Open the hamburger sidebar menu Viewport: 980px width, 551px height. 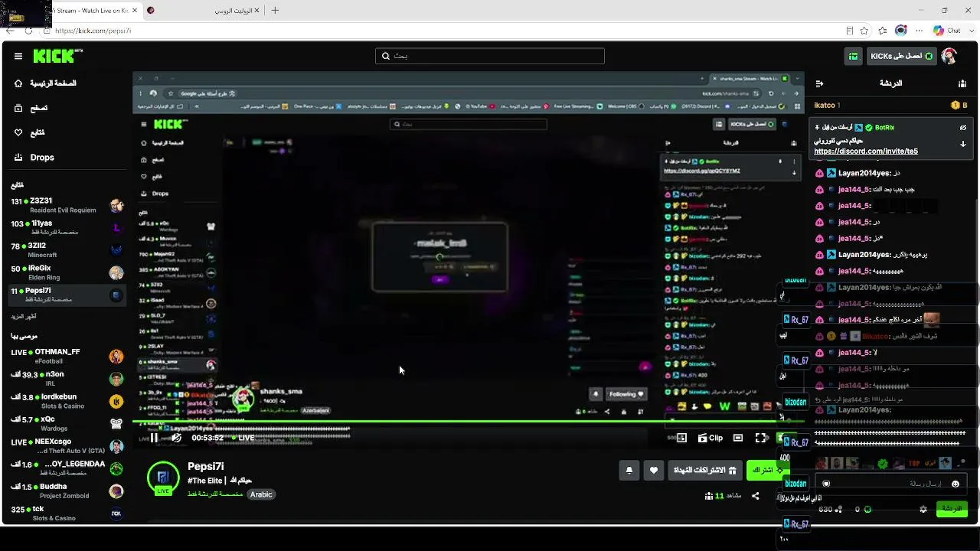18,56
